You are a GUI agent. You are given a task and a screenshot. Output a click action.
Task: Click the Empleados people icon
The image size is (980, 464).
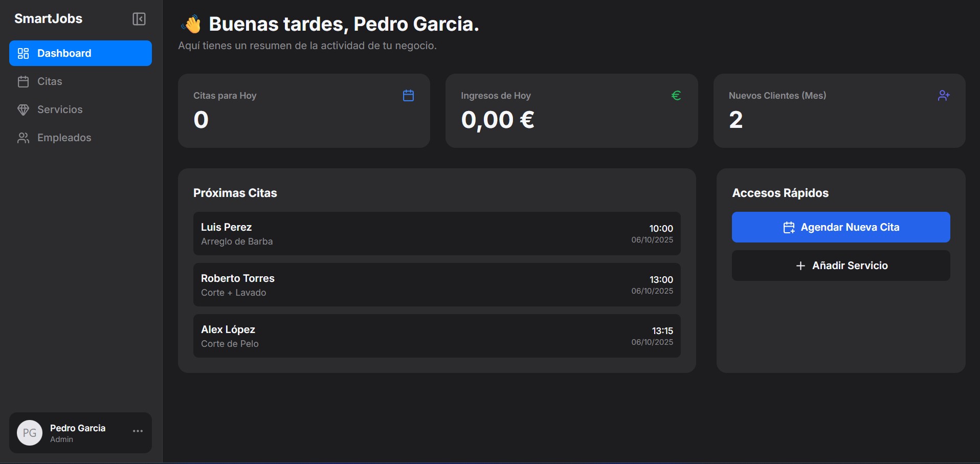(24, 138)
